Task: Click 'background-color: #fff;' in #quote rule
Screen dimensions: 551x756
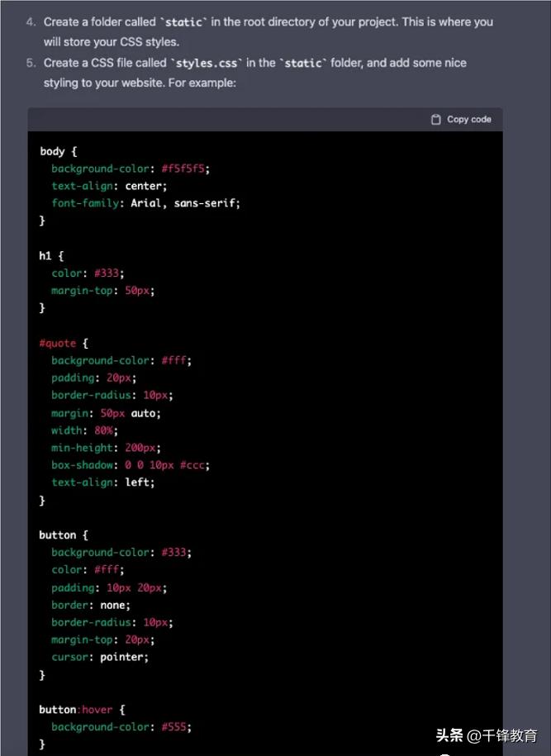Action: click(121, 360)
